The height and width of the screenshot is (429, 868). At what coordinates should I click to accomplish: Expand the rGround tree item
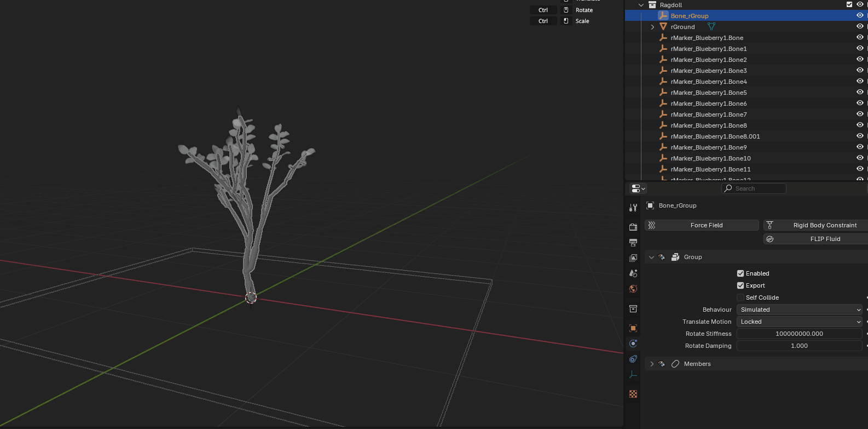(652, 27)
